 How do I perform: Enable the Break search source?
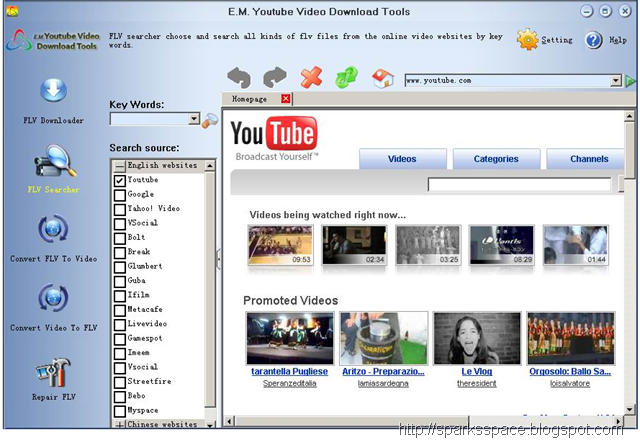click(120, 253)
